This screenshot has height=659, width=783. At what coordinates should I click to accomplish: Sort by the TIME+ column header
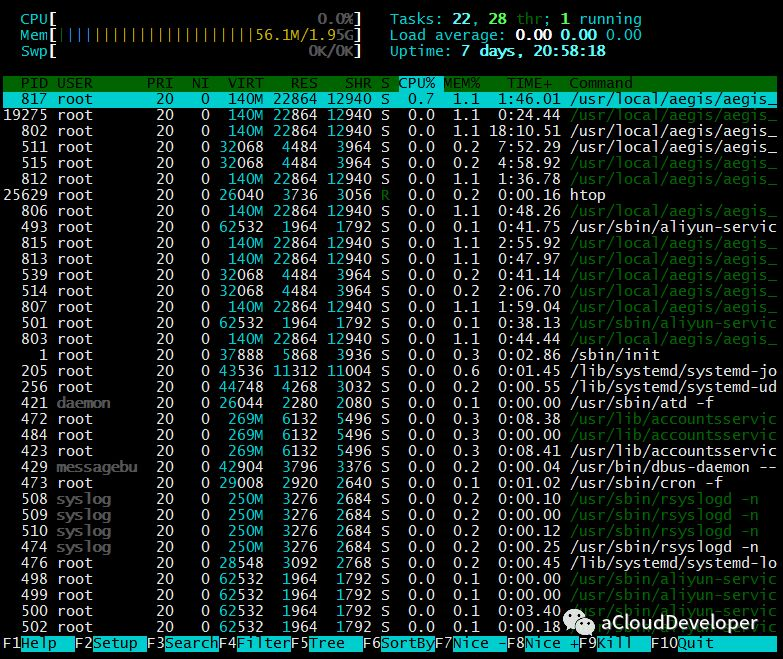(529, 83)
